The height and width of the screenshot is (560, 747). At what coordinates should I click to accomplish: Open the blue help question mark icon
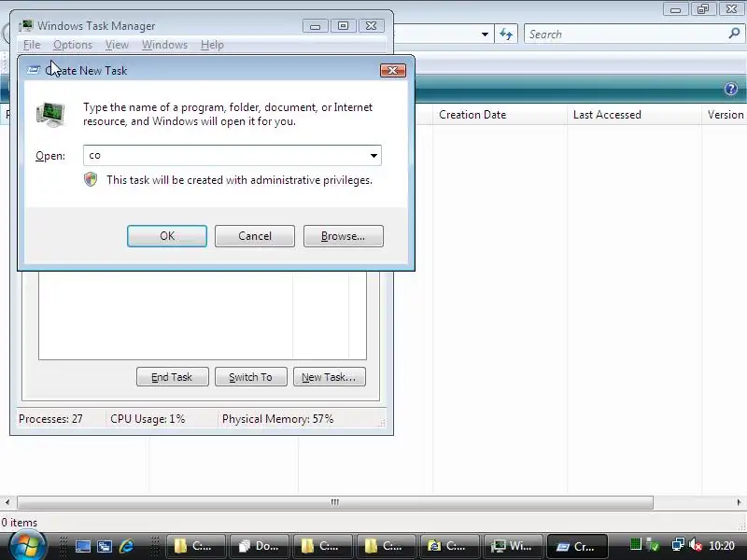731,89
